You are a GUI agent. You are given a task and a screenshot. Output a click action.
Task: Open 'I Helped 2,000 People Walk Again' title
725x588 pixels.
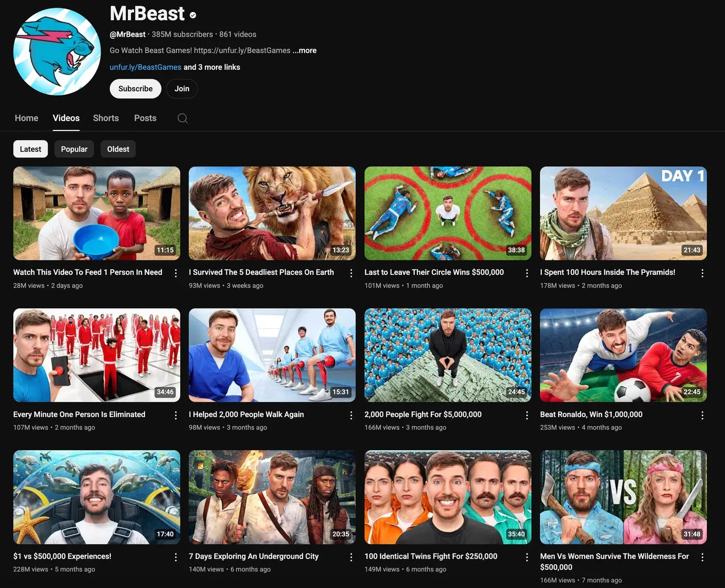pos(247,414)
